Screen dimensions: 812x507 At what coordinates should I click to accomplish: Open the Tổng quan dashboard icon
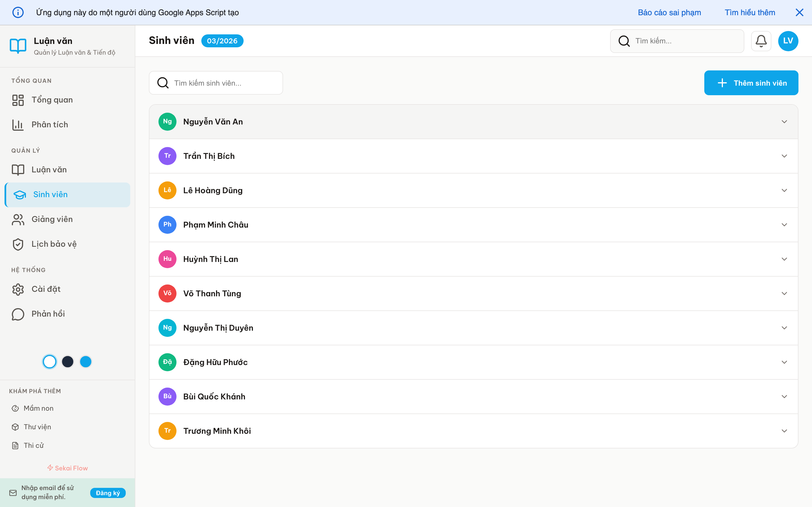(x=18, y=100)
